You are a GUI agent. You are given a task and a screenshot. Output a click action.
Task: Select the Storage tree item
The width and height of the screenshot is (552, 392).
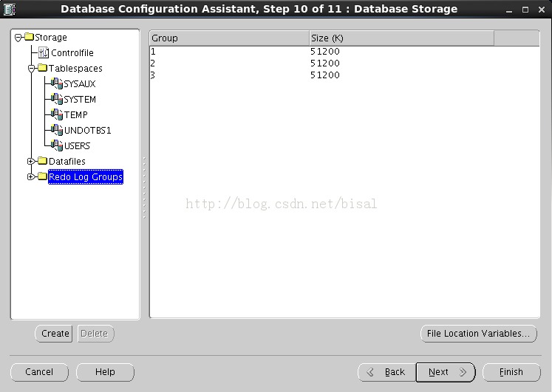51,37
